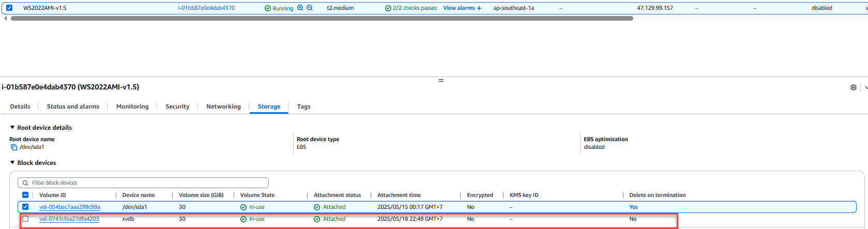Open the Networking tab

[223, 106]
